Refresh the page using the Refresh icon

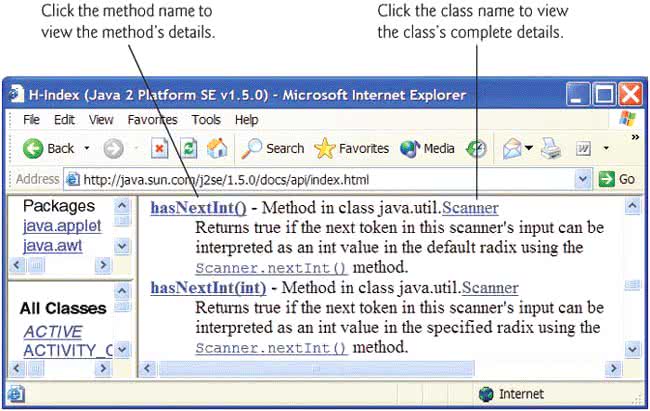pos(189,148)
